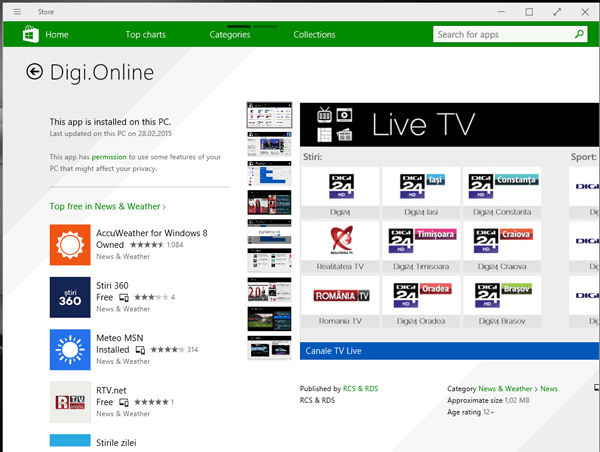Open the Stiri 360 app icon
This screenshot has width=600, height=452.
70,297
